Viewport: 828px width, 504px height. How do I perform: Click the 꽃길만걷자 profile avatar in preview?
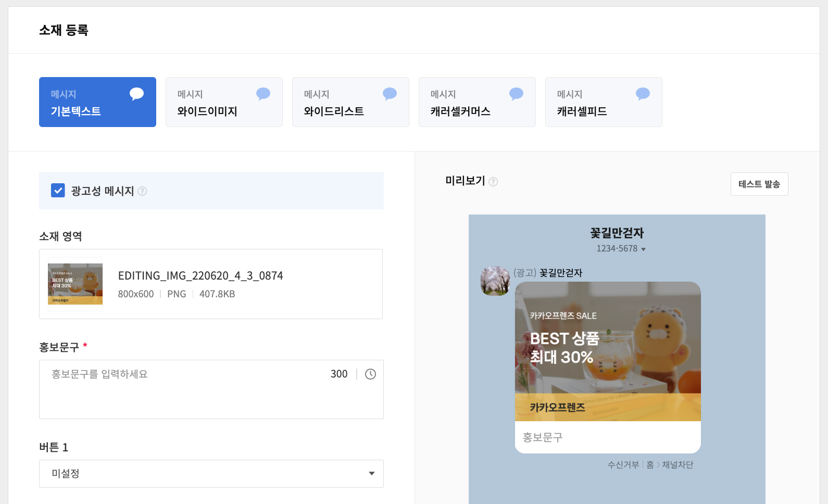pos(495,281)
